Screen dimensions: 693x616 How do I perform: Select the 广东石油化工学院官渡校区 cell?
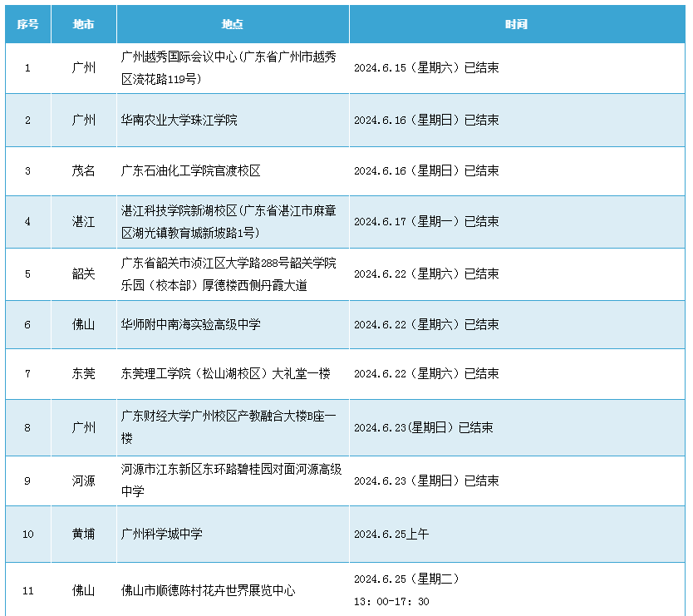[190, 170]
